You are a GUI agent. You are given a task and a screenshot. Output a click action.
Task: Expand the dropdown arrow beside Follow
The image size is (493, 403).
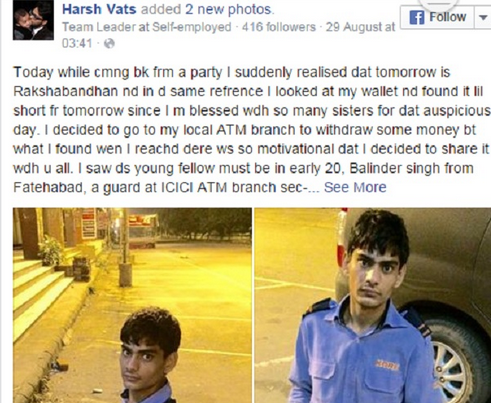483,17
